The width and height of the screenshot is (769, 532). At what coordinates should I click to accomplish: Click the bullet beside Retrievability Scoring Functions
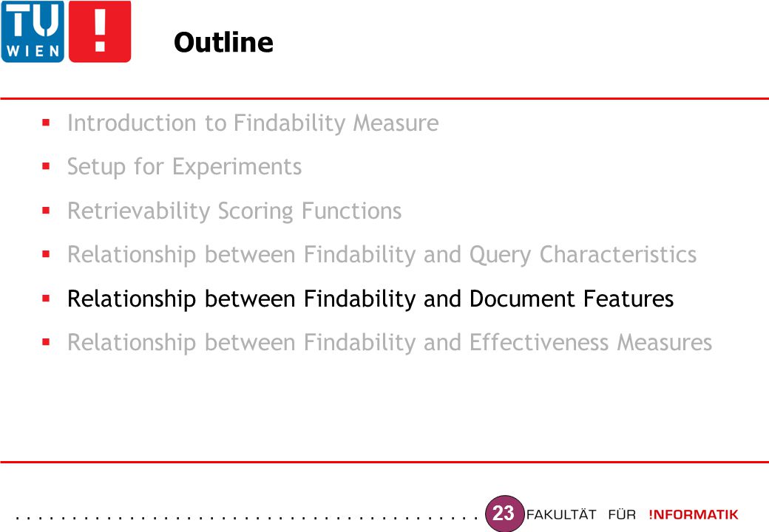click(46, 211)
